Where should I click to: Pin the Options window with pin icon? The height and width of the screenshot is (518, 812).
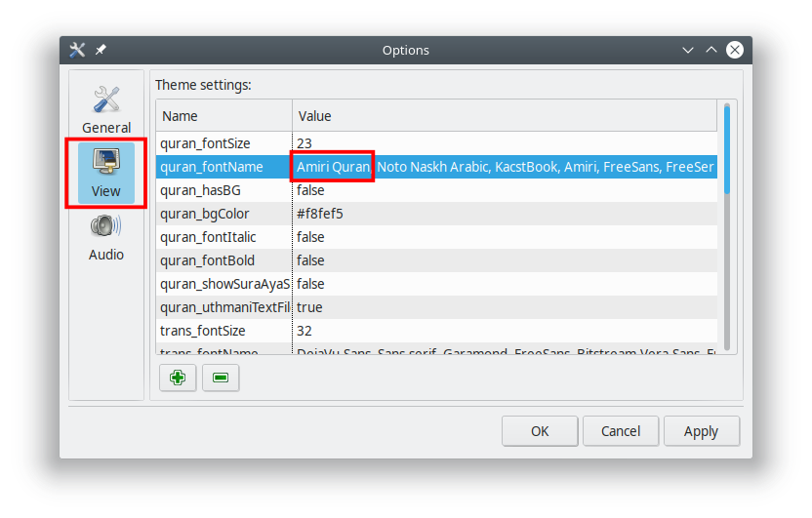coord(101,50)
